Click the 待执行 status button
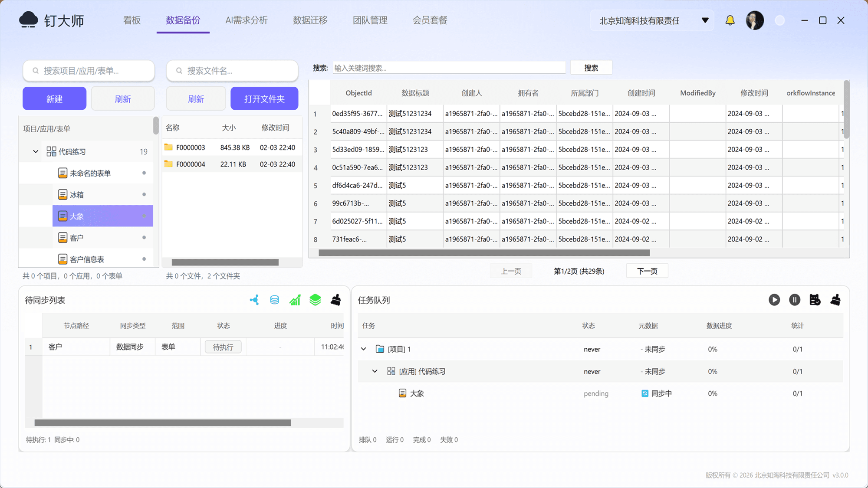 pos(223,347)
